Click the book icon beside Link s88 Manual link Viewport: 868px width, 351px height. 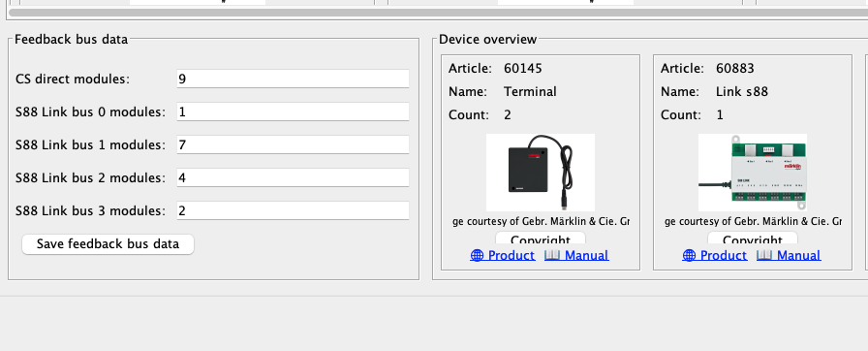click(764, 255)
